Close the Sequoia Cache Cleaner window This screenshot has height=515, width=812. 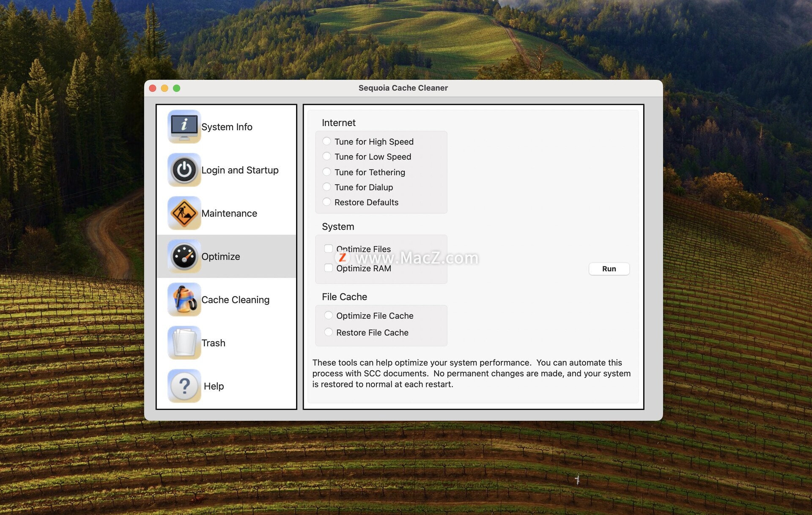tap(153, 88)
